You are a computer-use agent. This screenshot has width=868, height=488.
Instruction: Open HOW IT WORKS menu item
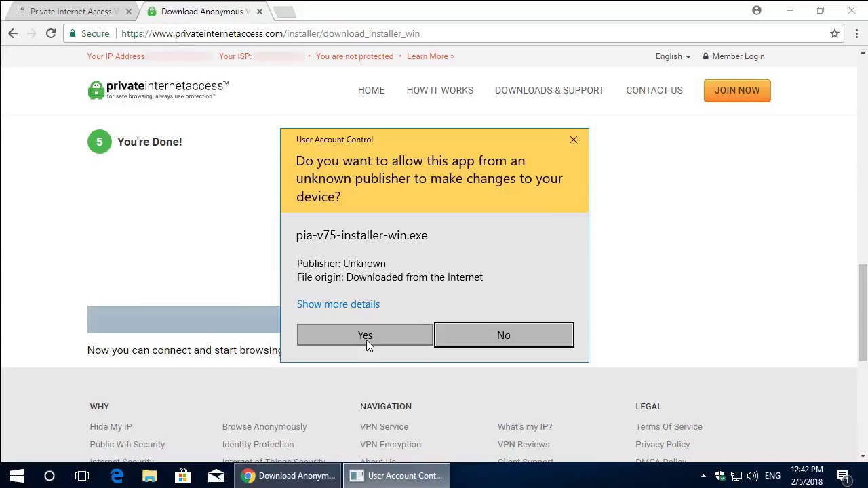pyautogui.click(x=440, y=90)
